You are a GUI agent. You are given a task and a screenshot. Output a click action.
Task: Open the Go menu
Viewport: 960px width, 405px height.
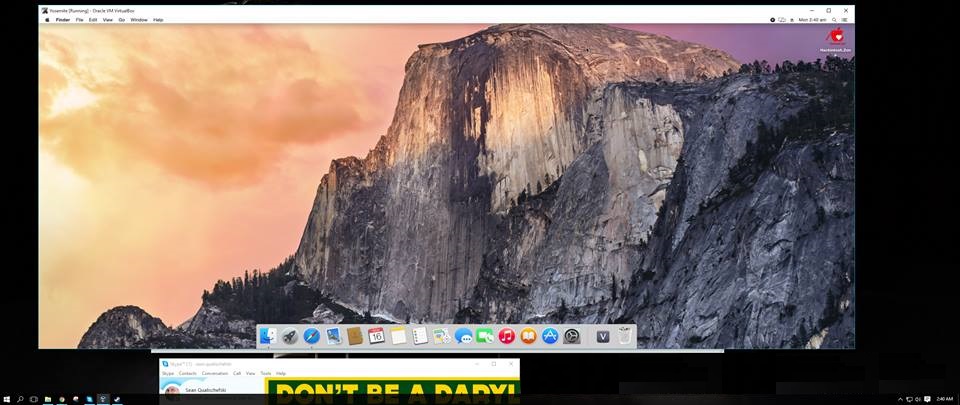click(x=122, y=20)
